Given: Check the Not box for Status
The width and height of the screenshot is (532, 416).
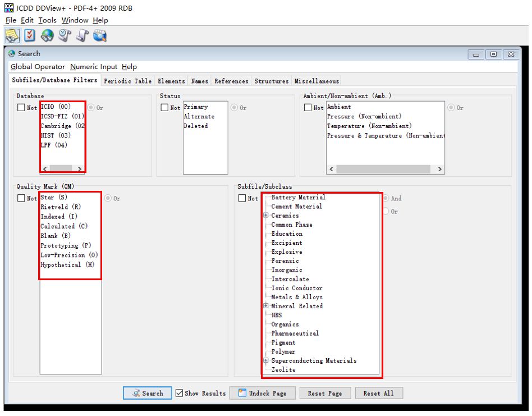Looking at the screenshot, I should (x=164, y=108).
